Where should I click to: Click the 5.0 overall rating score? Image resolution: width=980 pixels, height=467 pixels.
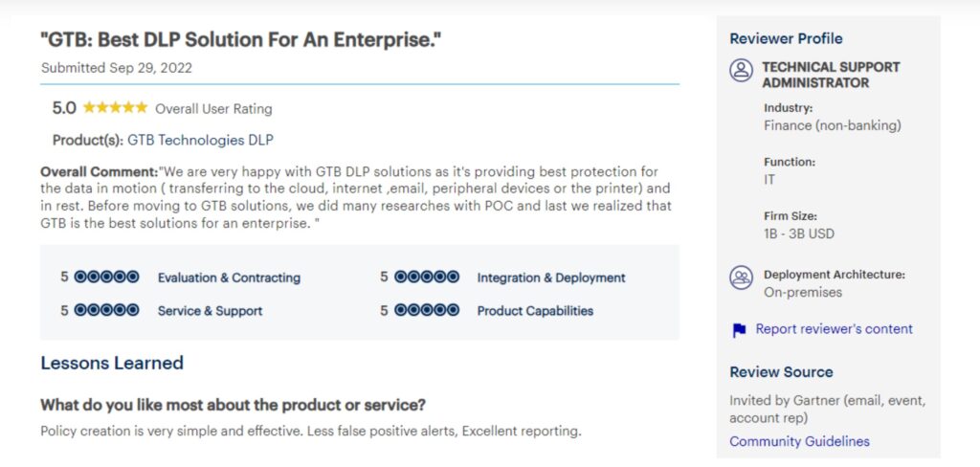coord(64,108)
